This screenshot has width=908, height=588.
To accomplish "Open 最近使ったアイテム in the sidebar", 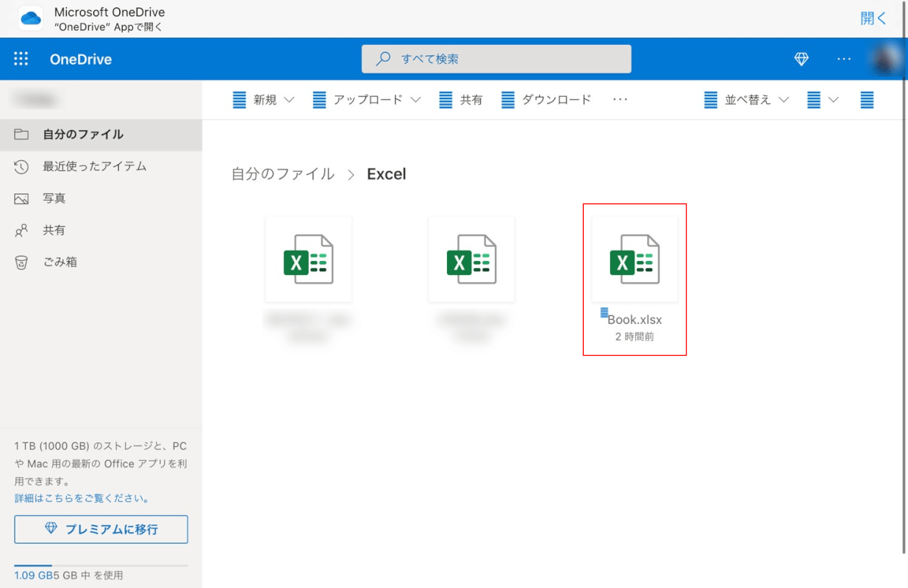I will pos(101,167).
